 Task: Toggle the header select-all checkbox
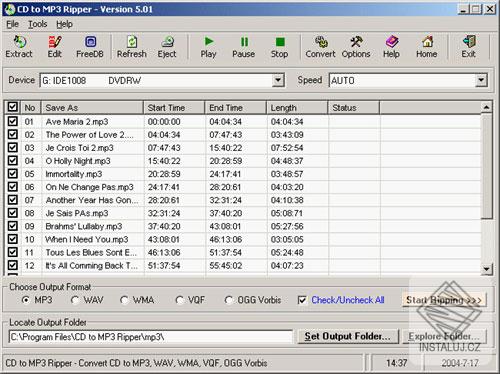point(13,107)
